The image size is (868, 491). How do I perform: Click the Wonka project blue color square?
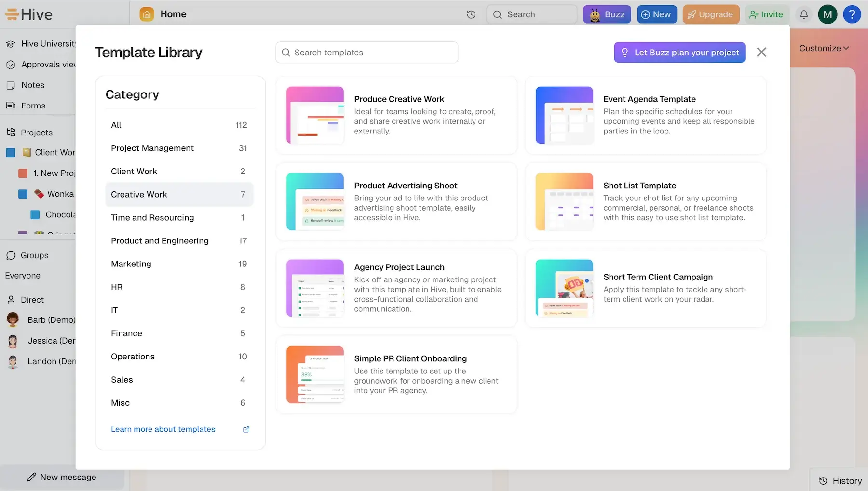23,194
